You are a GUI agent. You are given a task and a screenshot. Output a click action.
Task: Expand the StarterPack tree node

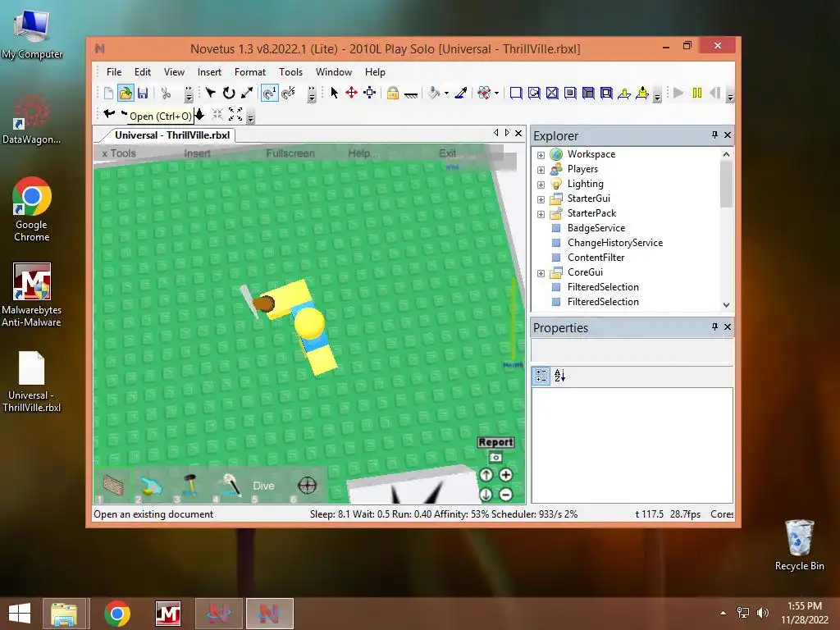541,214
